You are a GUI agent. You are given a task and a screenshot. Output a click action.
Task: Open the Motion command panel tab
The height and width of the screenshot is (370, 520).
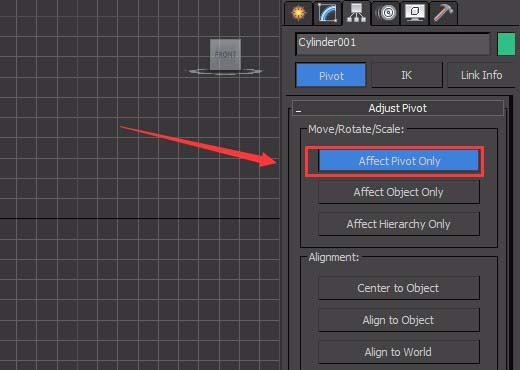tap(385, 13)
